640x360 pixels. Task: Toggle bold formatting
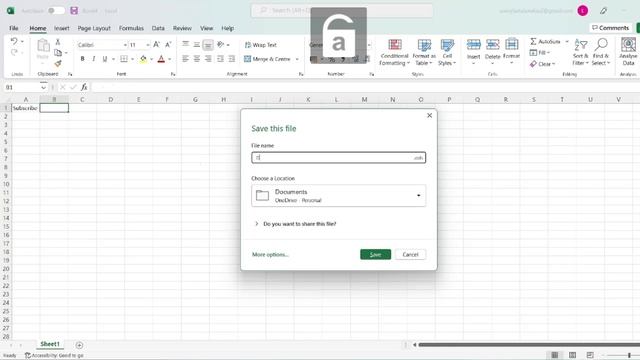pos(82,59)
